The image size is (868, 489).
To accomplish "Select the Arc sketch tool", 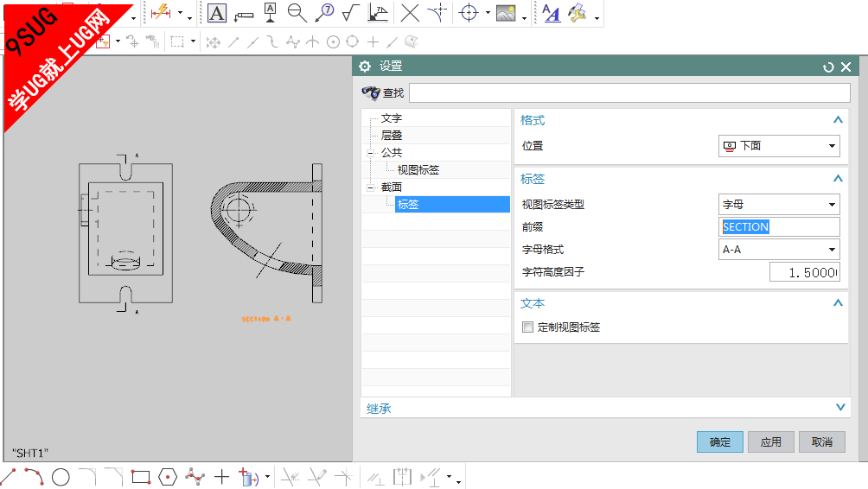I will (35, 476).
